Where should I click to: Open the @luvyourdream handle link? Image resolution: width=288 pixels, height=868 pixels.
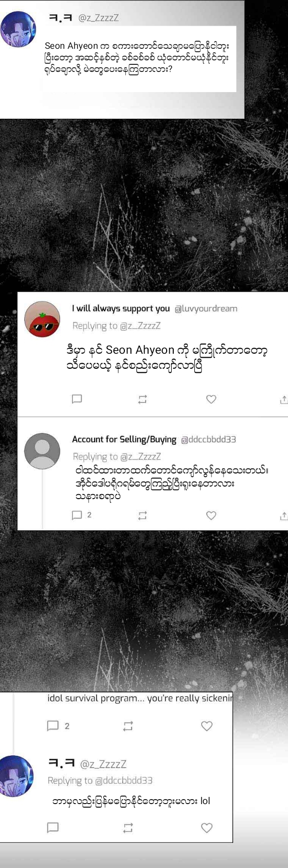pyautogui.click(x=206, y=308)
